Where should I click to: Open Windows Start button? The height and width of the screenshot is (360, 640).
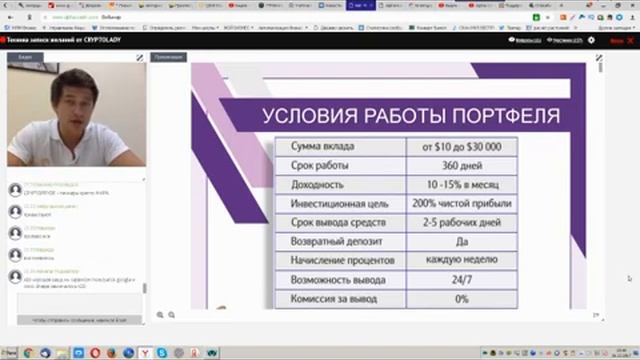pos(9,353)
